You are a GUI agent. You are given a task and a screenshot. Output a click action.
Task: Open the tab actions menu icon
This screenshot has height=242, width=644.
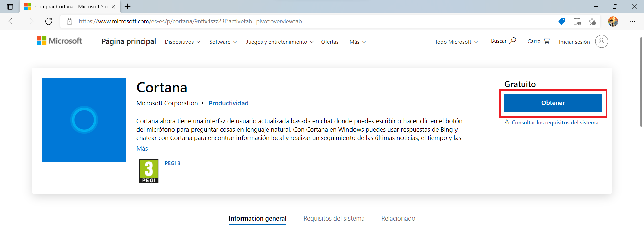(10, 7)
